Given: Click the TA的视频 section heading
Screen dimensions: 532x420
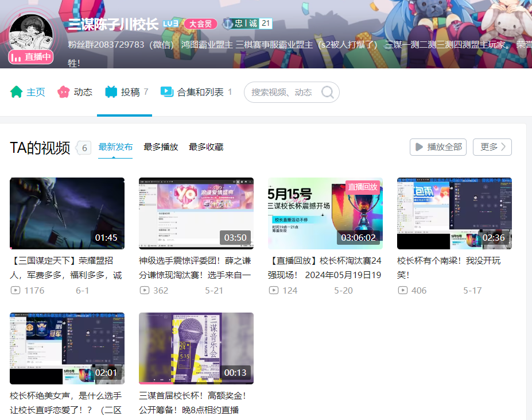Looking at the screenshot, I should click(x=40, y=148).
